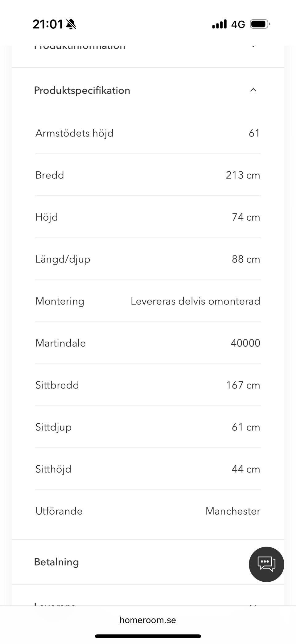Tap the 4G network indicator

238,24
